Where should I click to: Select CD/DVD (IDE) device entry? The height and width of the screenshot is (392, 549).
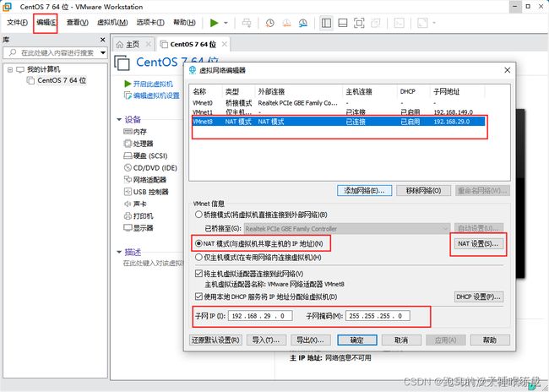pyautogui.click(x=150, y=168)
